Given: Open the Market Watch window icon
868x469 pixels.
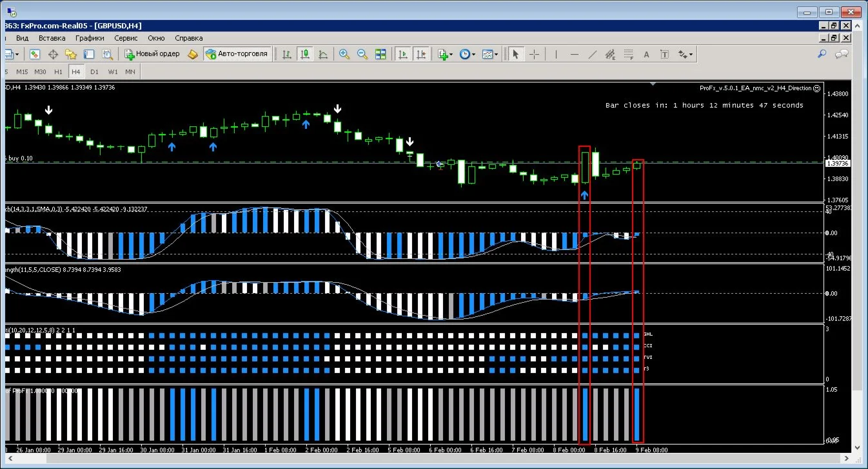Looking at the screenshot, I should tap(35, 55).
